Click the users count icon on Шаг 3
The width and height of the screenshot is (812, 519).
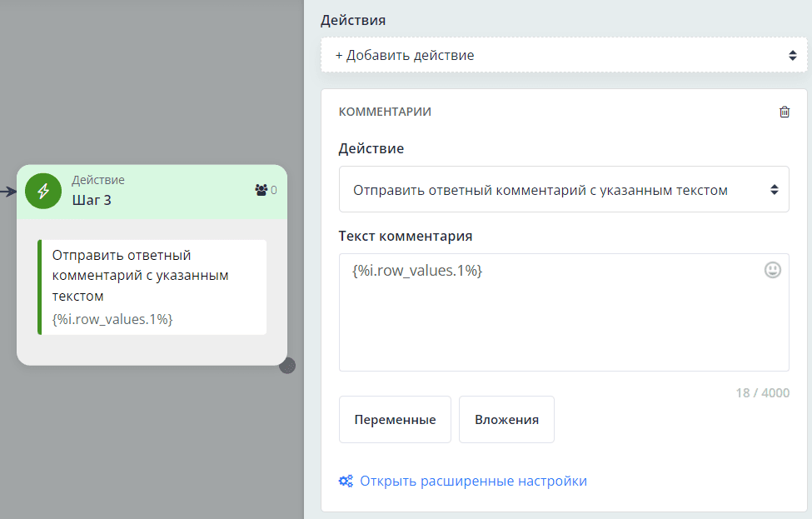tap(261, 190)
